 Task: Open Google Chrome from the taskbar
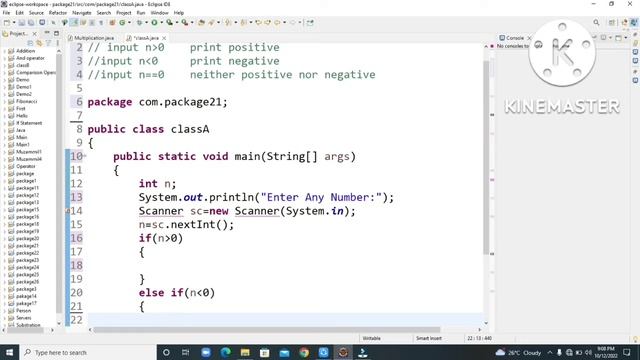tap(304, 352)
